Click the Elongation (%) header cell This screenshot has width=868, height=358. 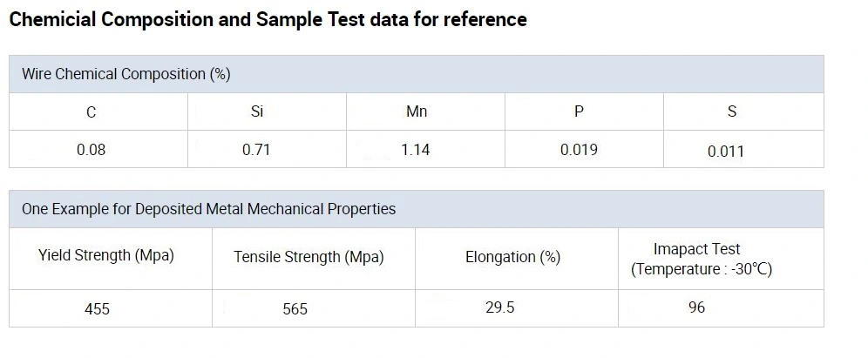(x=512, y=257)
